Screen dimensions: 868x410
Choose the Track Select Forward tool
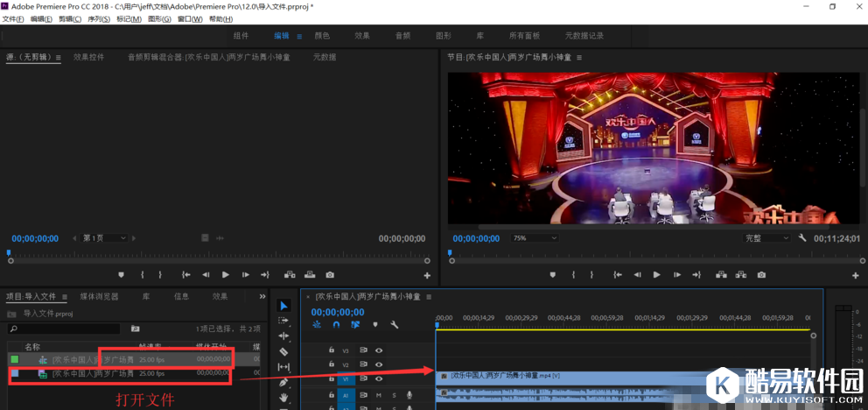[283, 321]
